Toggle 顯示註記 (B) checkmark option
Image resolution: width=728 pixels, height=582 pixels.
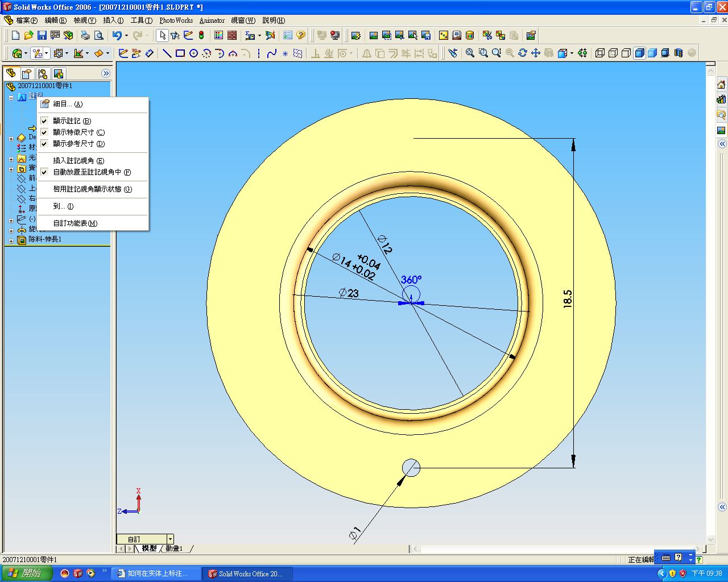[93, 121]
